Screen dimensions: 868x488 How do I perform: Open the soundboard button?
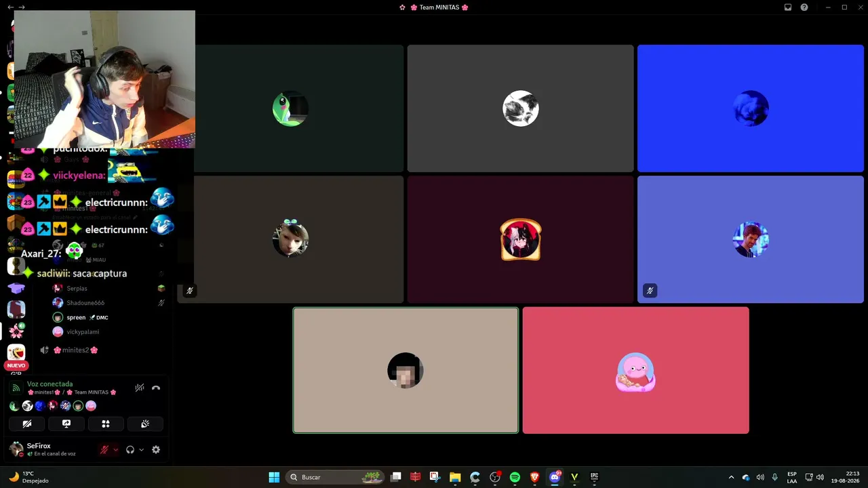click(145, 424)
